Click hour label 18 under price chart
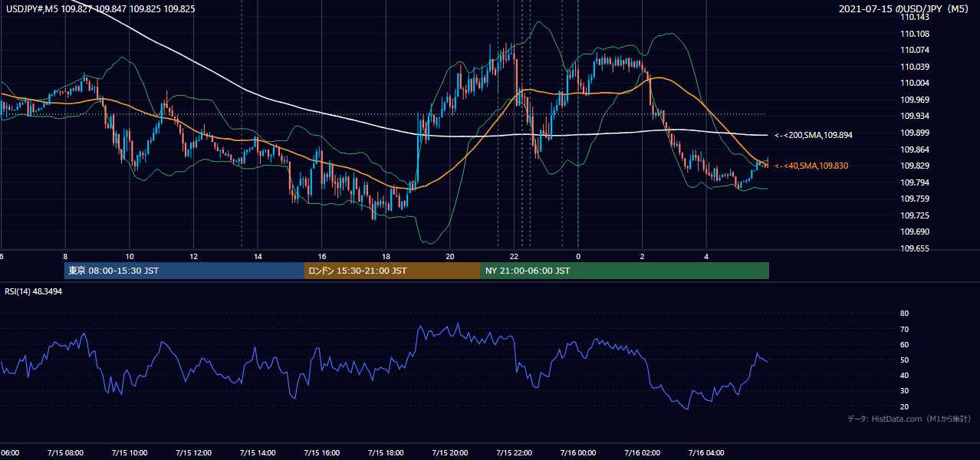 coord(386,257)
